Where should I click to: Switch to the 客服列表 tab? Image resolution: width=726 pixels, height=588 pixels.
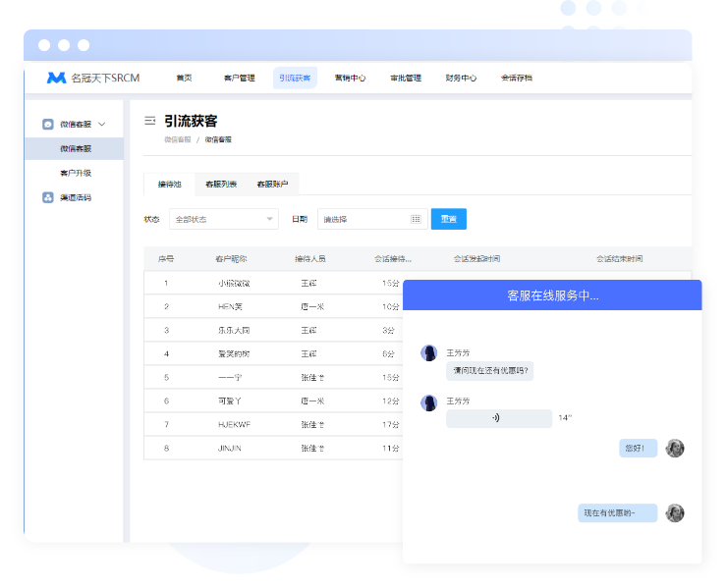click(x=221, y=184)
